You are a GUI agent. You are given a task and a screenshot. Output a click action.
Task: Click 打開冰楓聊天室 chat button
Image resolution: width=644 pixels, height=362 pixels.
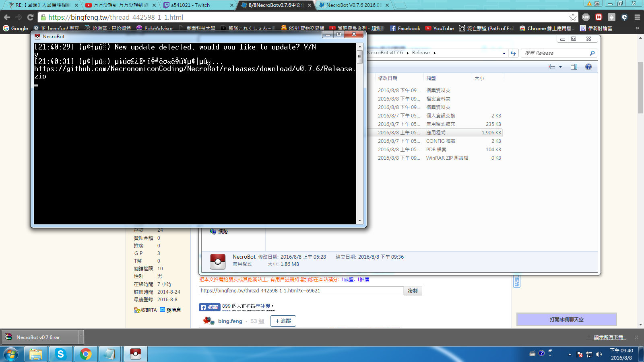point(566,319)
